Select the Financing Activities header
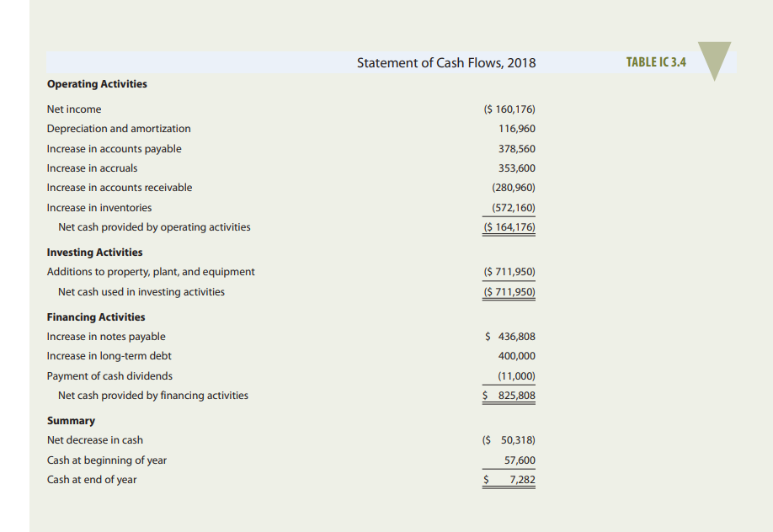Image resolution: width=773 pixels, height=532 pixels. 95,317
